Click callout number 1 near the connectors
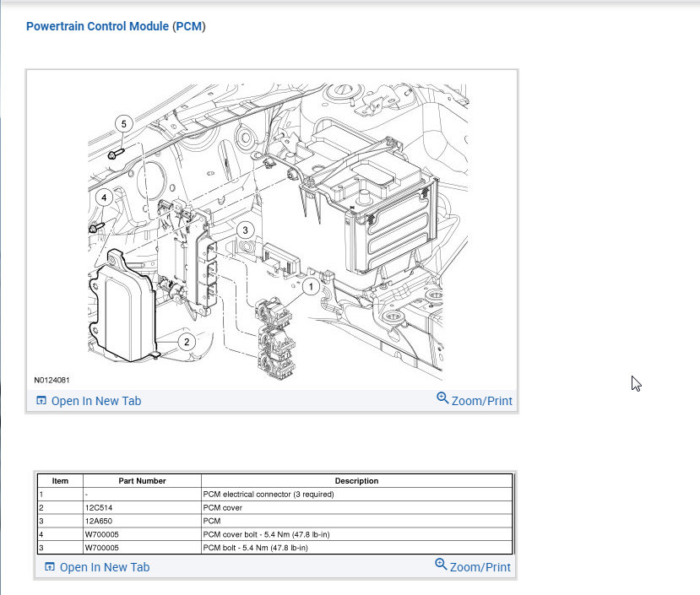Image resolution: width=700 pixels, height=595 pixels. click(312, 287)
